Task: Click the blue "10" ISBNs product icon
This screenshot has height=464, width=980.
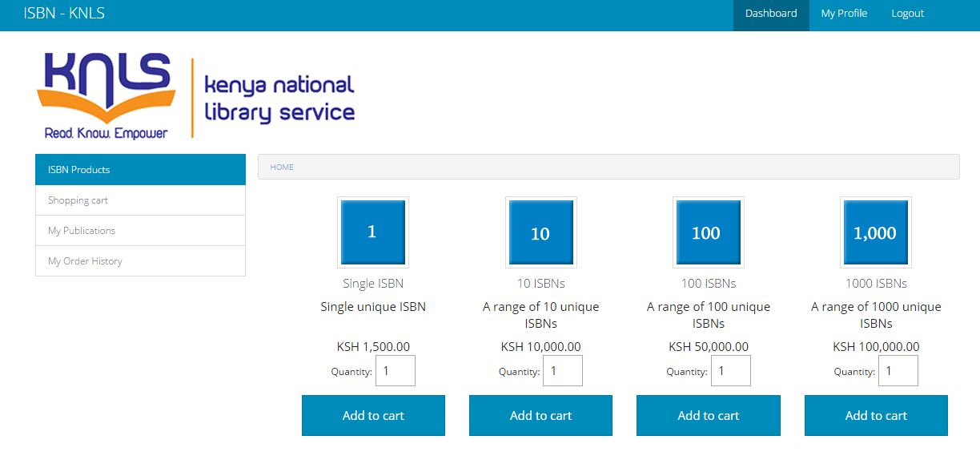Action: [540, 232]
